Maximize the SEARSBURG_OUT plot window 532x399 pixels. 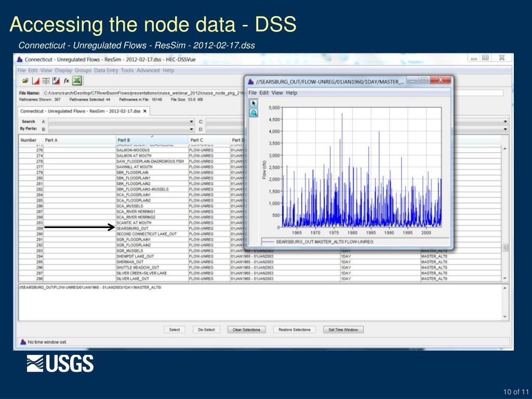(x=424, y=80)
